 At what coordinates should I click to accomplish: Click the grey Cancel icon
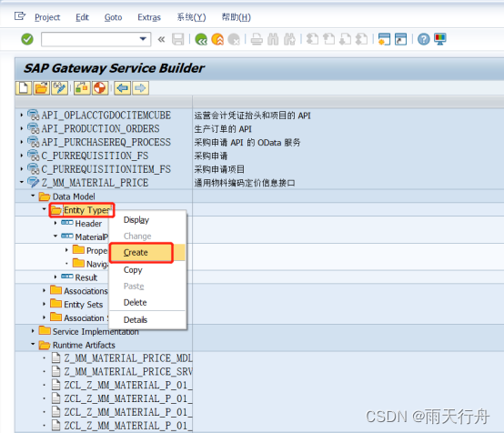(x=234, y=39)
